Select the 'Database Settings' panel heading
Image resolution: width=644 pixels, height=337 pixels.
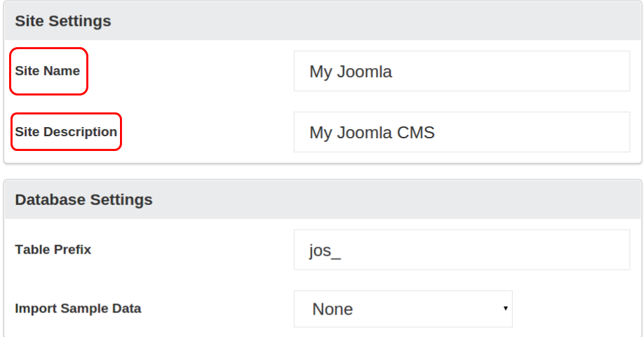click(83, 199)
